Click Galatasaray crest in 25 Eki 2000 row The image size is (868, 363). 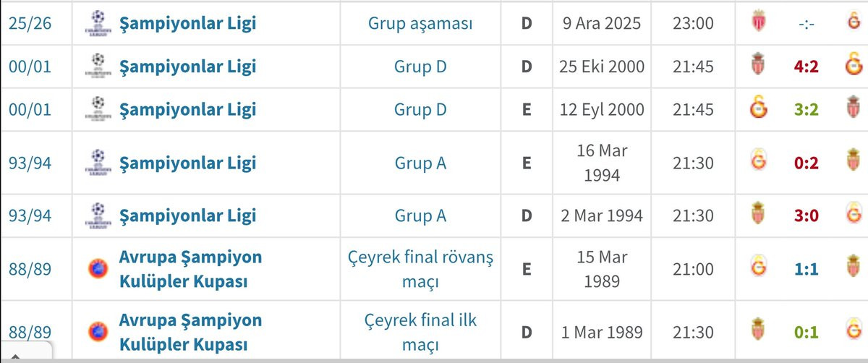point(854,67)
